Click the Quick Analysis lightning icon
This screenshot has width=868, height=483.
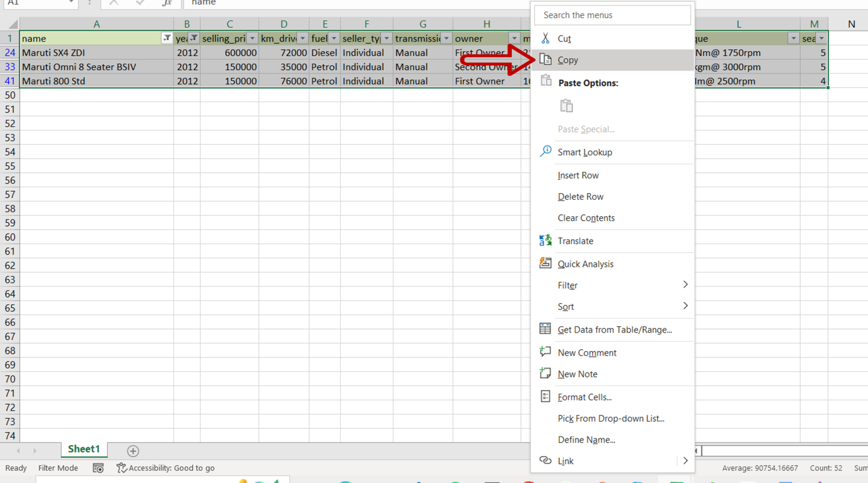[545, 263]
